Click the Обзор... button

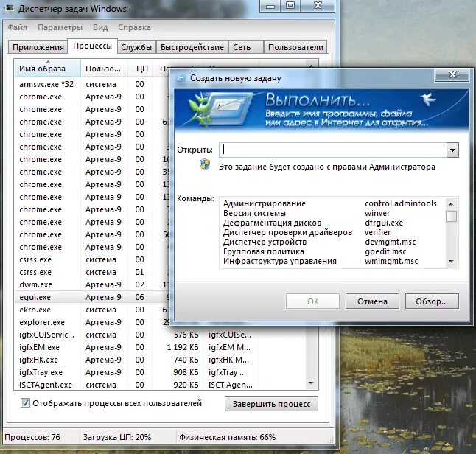pyautogui.click(x=432, y=301)
